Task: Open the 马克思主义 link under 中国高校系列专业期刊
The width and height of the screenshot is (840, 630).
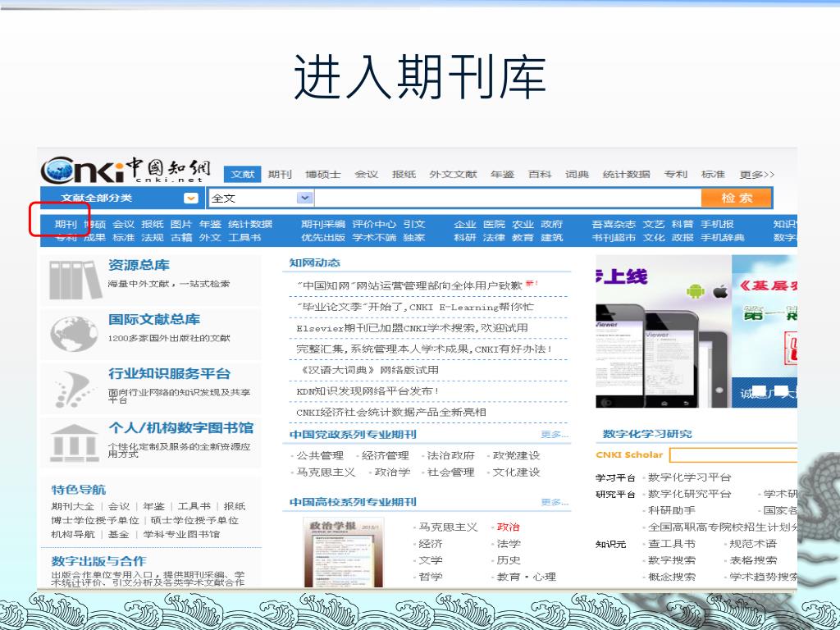Action: coord(449,527)
